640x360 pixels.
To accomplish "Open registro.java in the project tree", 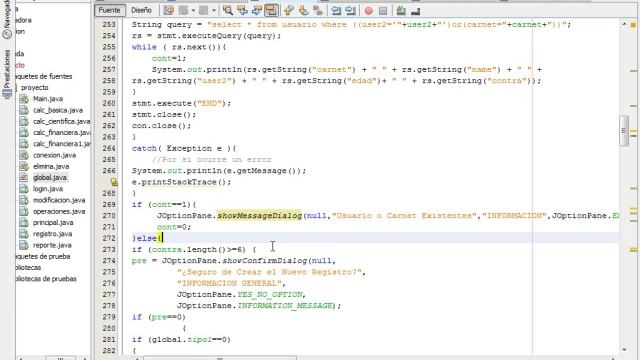I will [52, 234].
